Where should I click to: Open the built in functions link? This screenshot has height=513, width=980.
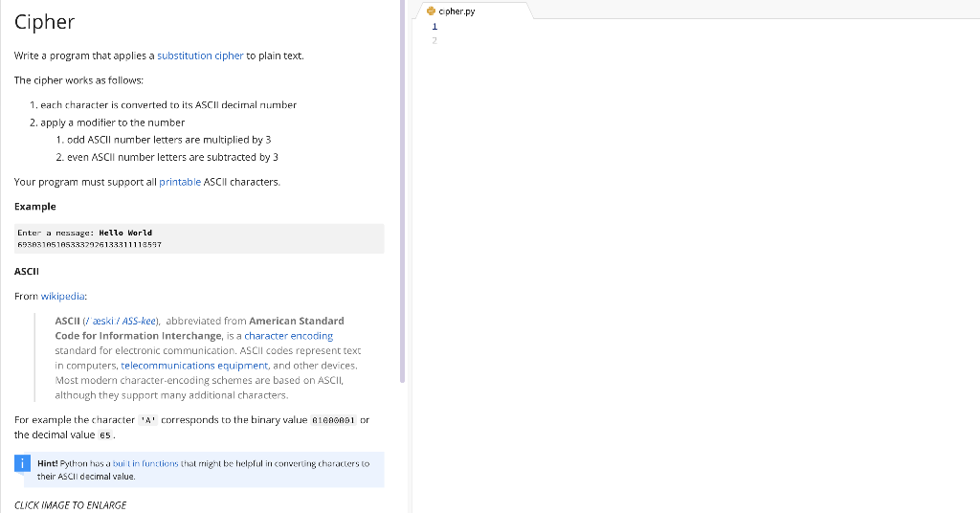tap(145, 463)
